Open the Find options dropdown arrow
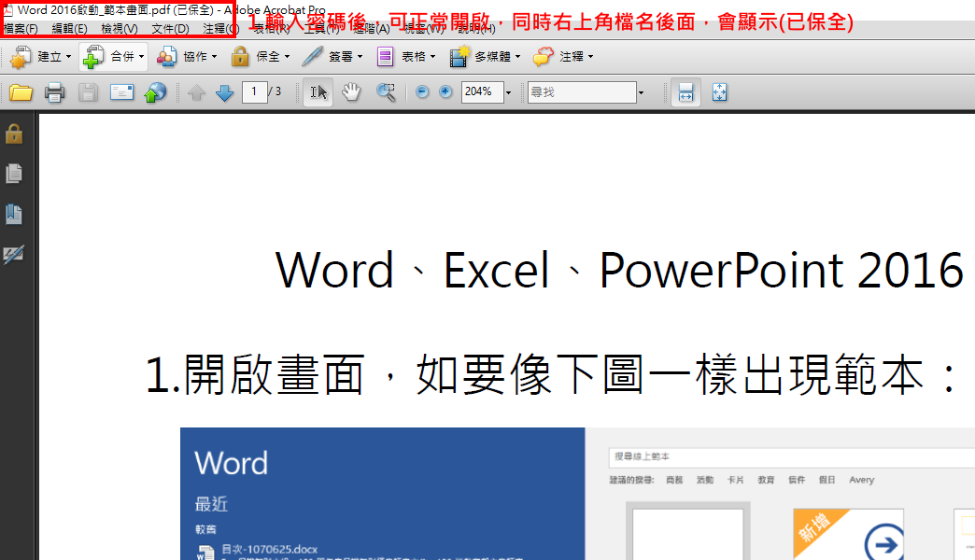 coord(641,92)
